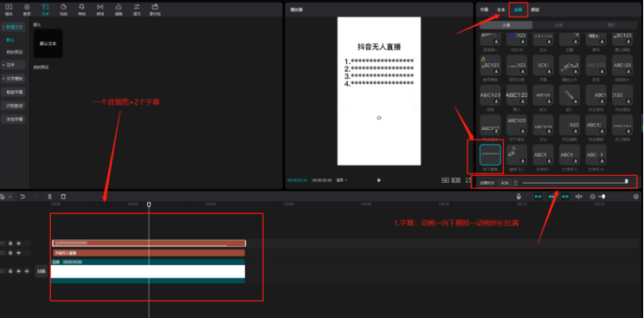The image size is (644, 318).
Task: Open the 滤镜 filters panel
Action: tap(119, 9)
